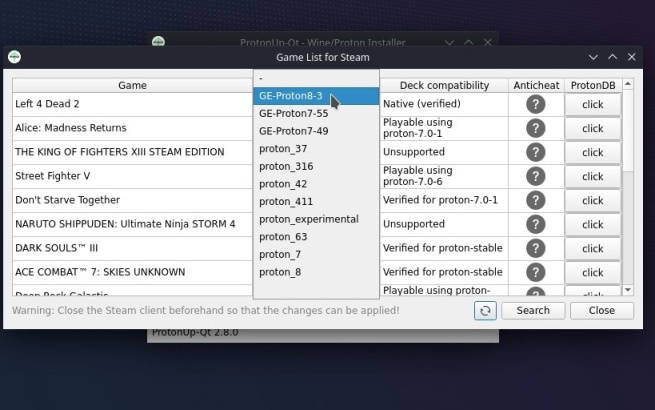Open Anticheat info for Alice: Madness Returns
The width and height of the screenshot is (655, 410).
click(x=536, y=128)
